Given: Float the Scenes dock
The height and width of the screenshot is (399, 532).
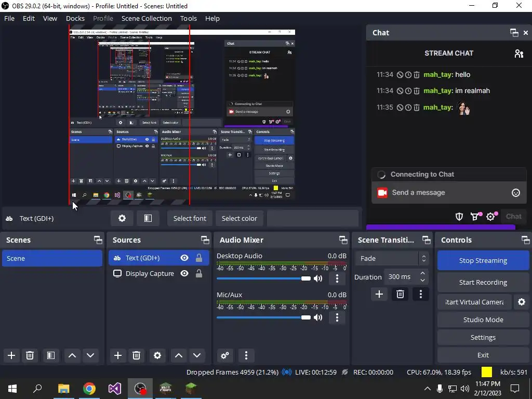Looking at the screenshot, I should click(x=98, y=240).
